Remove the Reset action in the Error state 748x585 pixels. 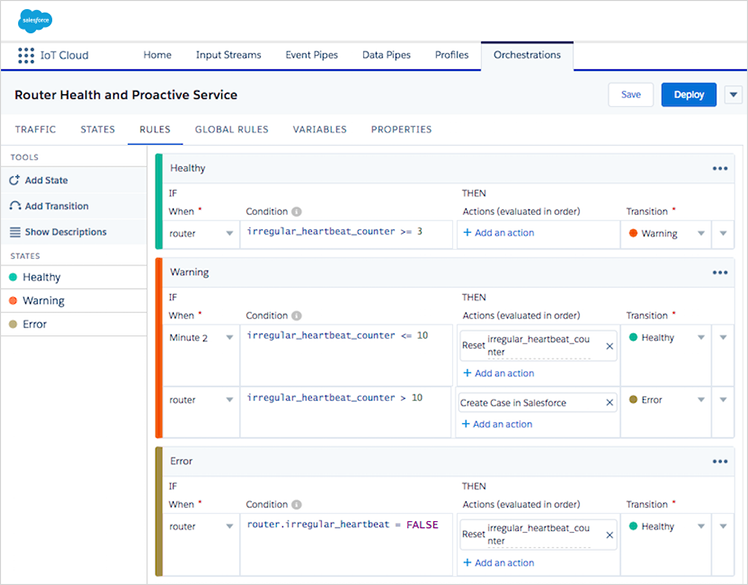click(609, 535)
